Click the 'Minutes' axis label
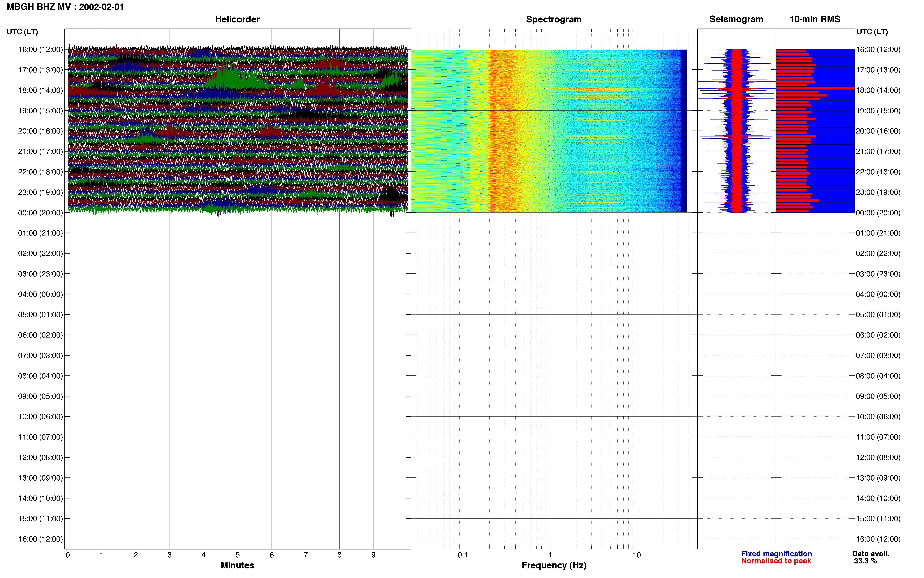Screen dimensions: 924x578 tap(237, 565)
